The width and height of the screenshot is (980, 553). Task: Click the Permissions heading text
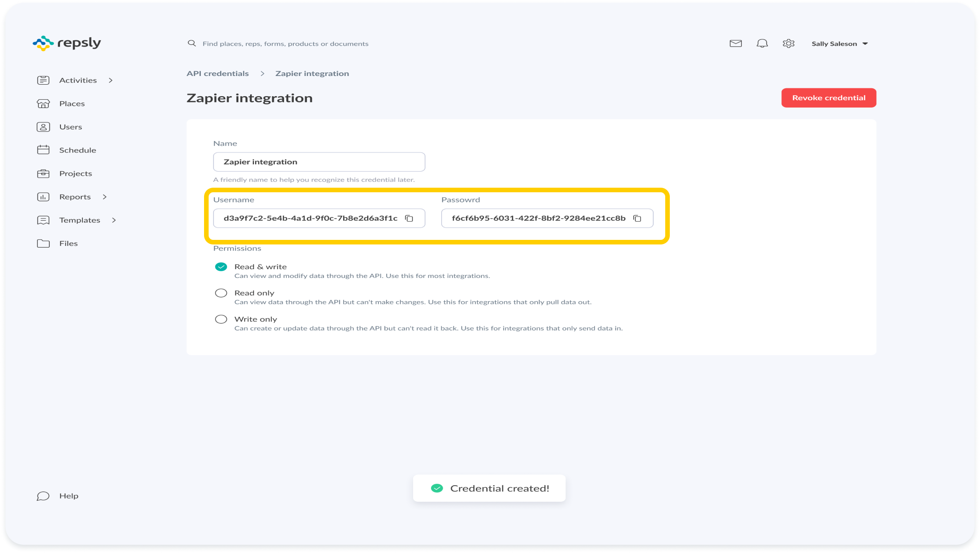[x=237, y=249]
